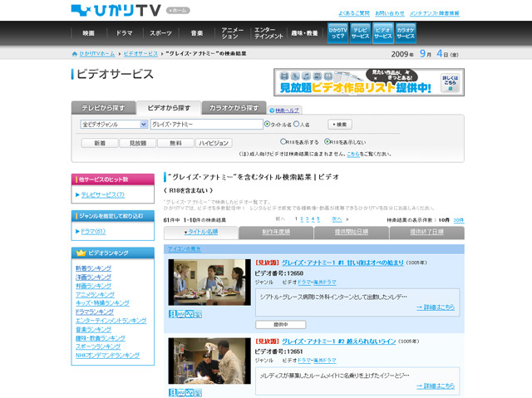532x398 pixels.
Task: Sort results by タイトル名順 tab
Action: (x=201, y=232)
